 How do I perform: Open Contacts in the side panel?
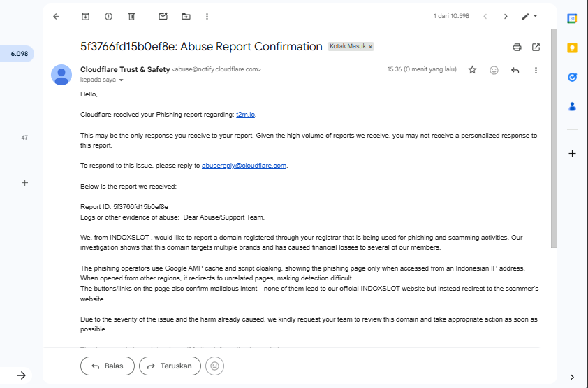point(572,106)
